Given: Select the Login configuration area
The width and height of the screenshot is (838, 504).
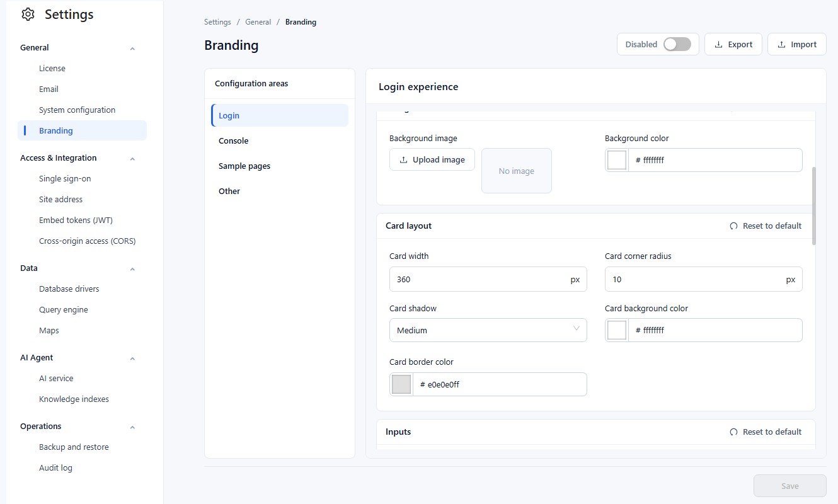Looking at the screenshot, I should [x=280, y=115].
